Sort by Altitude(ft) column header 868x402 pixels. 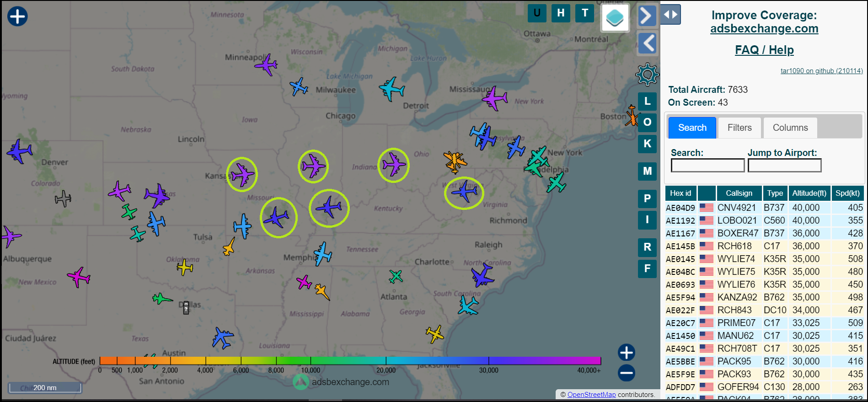809,193
